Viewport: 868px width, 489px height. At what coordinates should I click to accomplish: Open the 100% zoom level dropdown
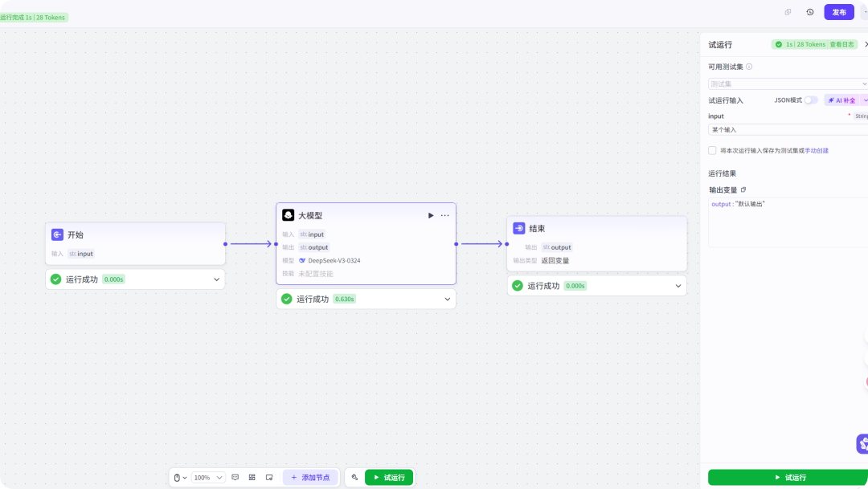(208, 477)
